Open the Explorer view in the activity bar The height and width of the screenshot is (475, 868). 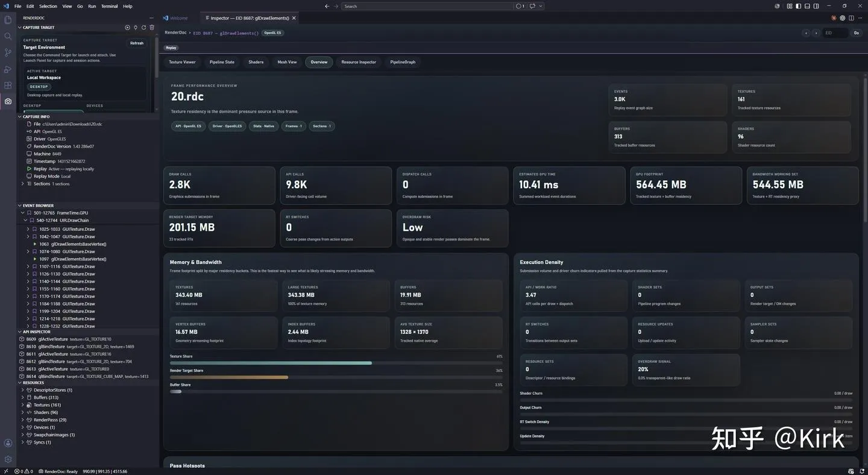tap(8, 20)
